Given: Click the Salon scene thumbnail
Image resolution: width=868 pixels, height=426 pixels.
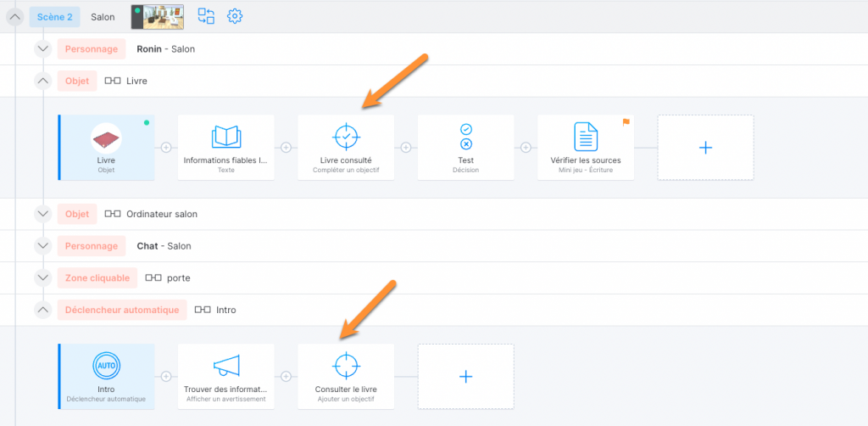Looking at the screenshot, I should tap(158, 17).
